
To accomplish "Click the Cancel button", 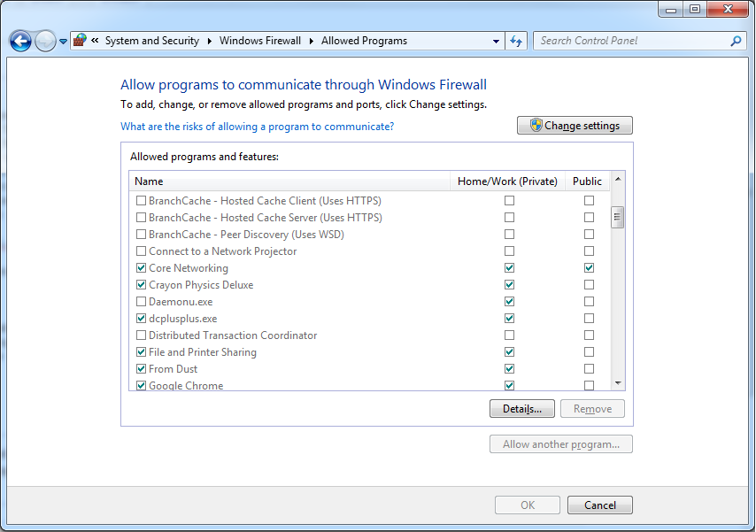I will pyautogui.click(x=600, y=505).
